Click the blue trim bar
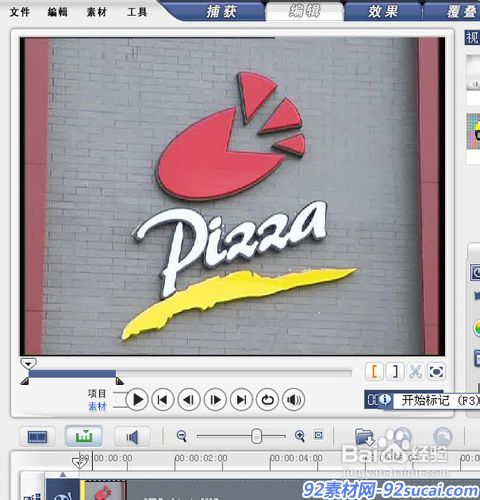 [x=72, y=374]
